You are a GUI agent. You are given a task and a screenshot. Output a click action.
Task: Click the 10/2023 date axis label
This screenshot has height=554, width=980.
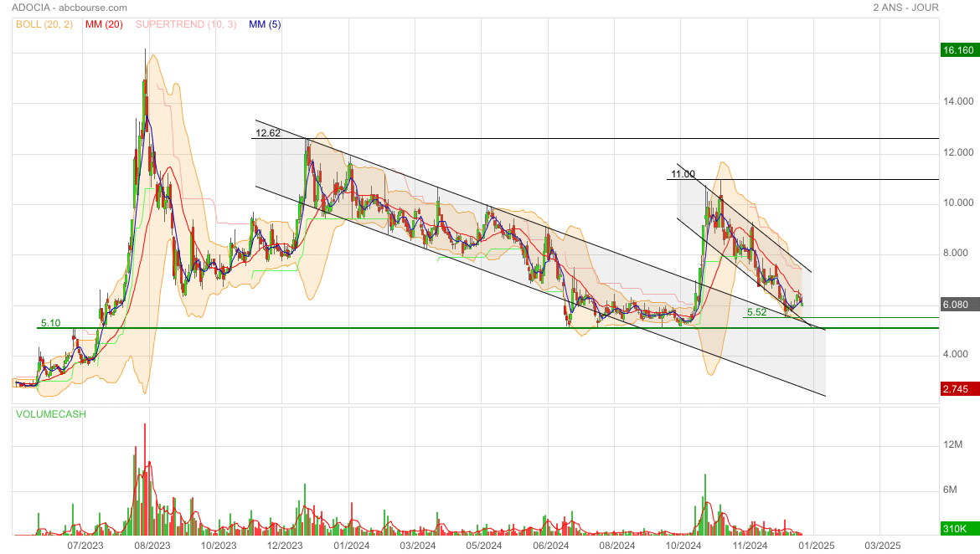(x=218, y=546)
